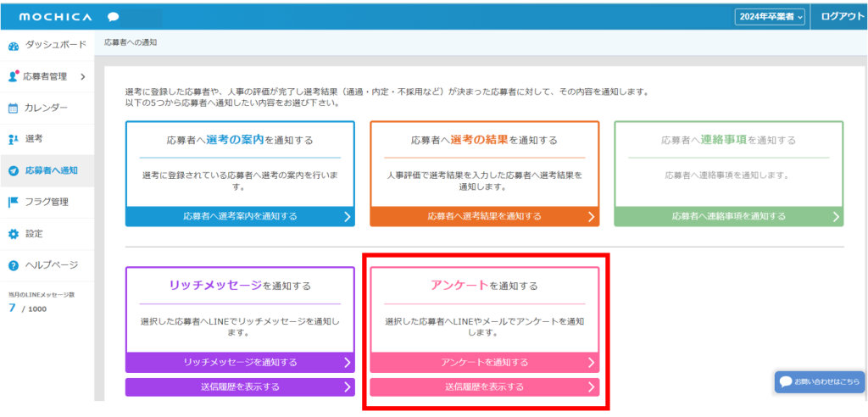Viewport: 868px width, 417px height.
Task: Click the chat bubble icon beside MOCHICA logo
Action: 114,17
